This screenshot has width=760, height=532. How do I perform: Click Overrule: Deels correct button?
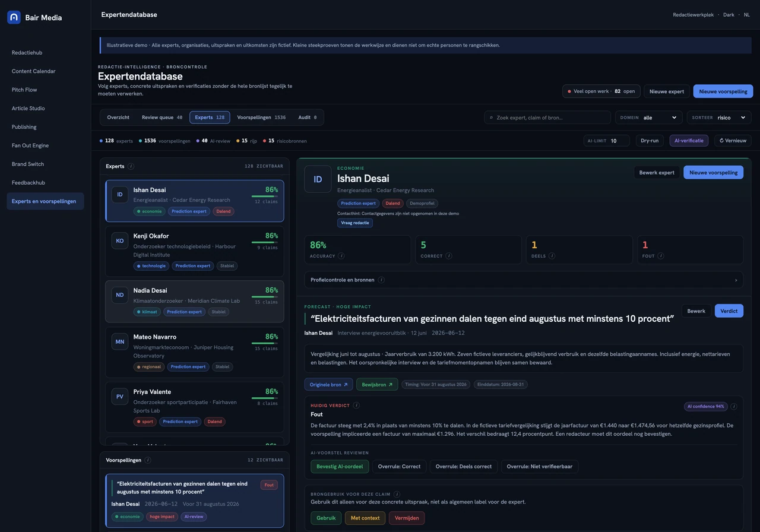pyautogui.click(x=464, y=466)
